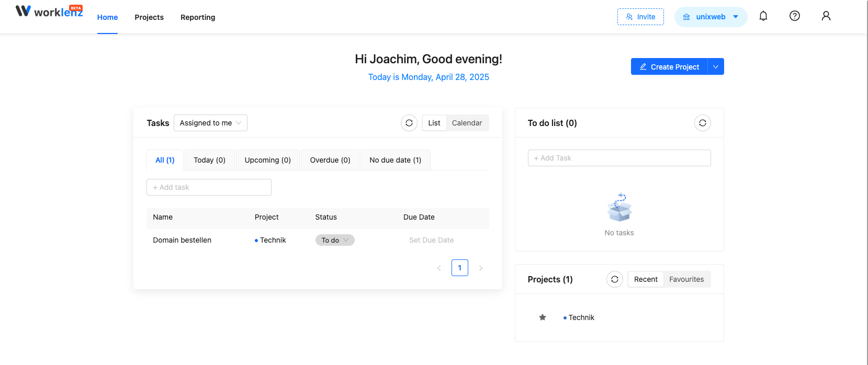Open the Domain bestellen task

tap(182, 240)
